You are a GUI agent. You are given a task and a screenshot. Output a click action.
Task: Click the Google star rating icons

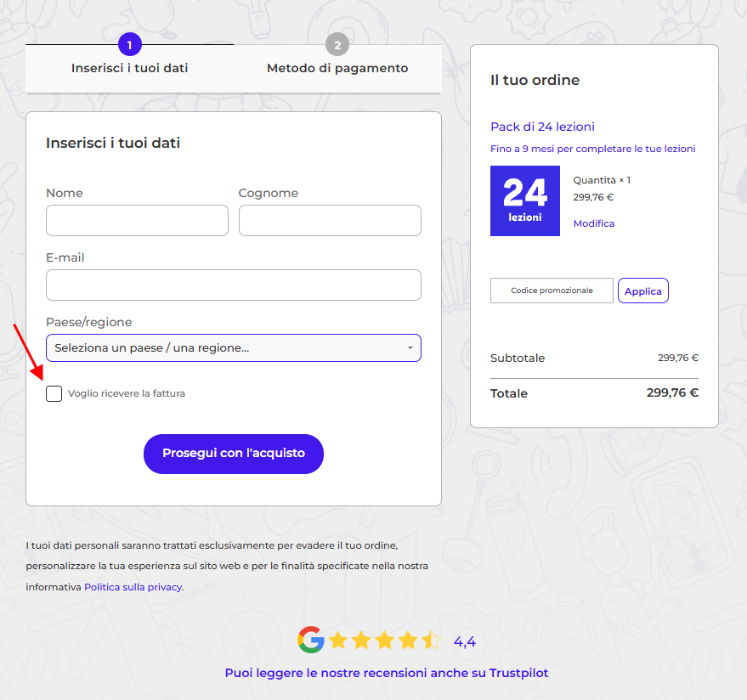click(x=385, y=641)
